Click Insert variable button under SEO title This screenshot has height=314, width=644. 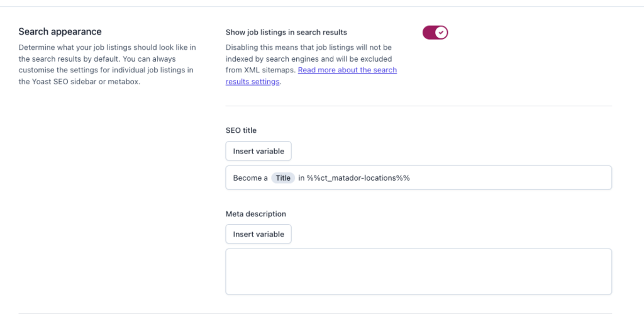tap(258, 151)
